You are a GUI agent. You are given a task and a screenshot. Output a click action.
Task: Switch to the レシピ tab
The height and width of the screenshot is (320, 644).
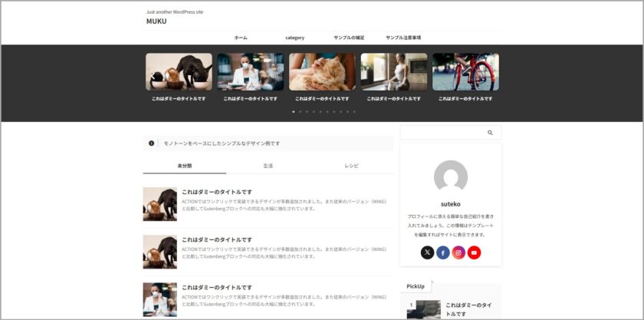(x=352, y=166)
